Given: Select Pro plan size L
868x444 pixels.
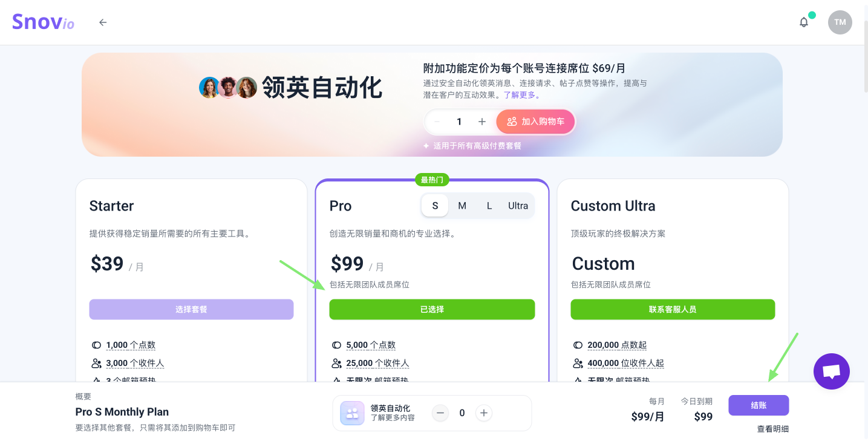Looking at the screenshot, I should coord(489,206).
